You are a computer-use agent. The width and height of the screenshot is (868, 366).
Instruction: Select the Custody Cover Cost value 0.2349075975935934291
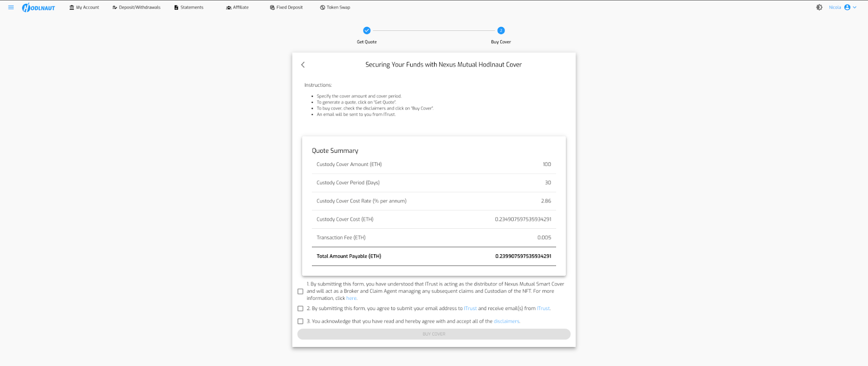523,220
